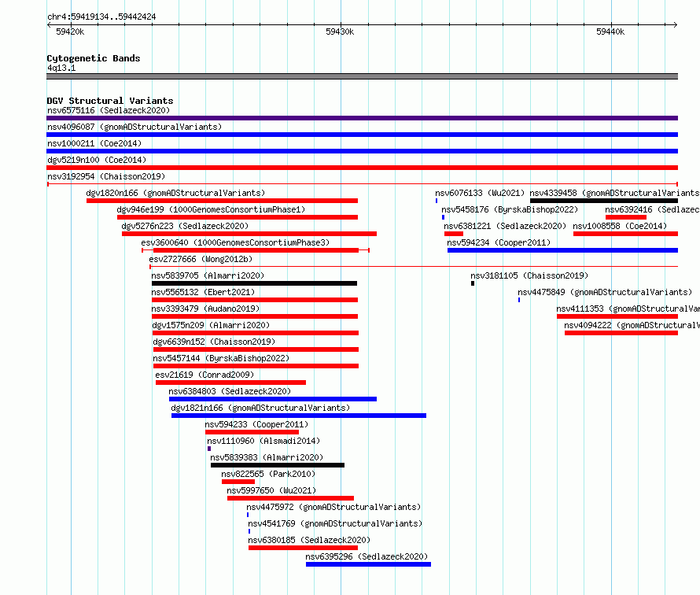Open nsv1110960 (Alsmadi2014) variant label
Viewport: 700px width, 595px height.
[x=263, y=441]
